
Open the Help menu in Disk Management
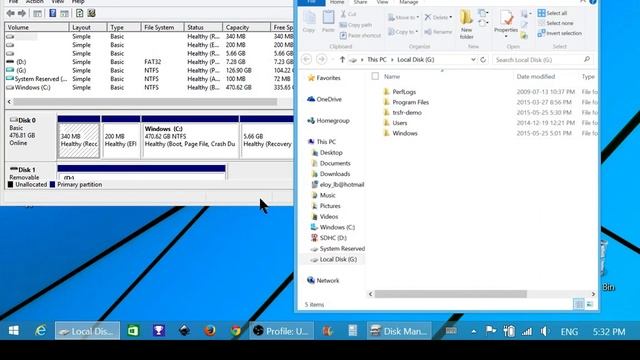click(x=78, y=2)
